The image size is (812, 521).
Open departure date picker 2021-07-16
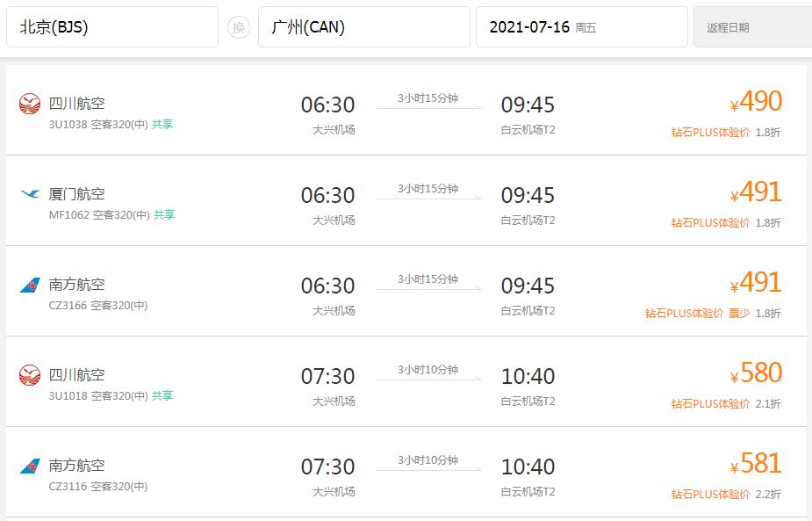[x=582, y=27]
